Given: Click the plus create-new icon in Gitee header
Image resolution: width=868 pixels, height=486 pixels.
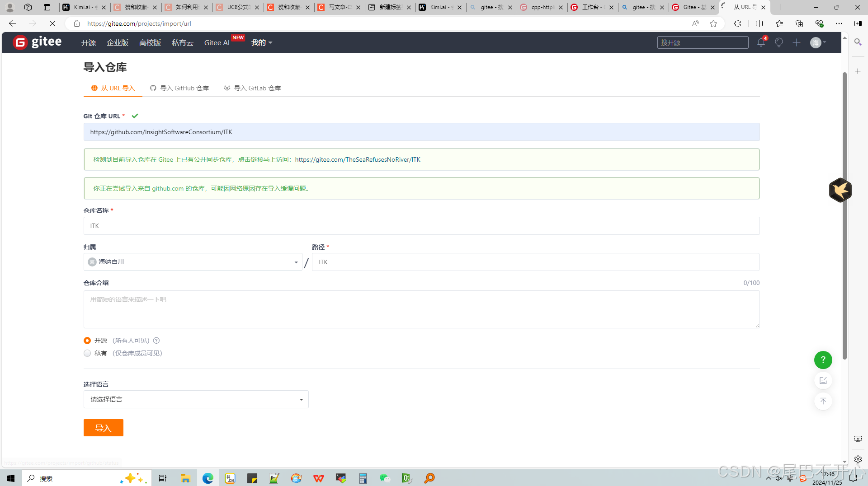Looking at the screenshot, I should click(797, 42).
